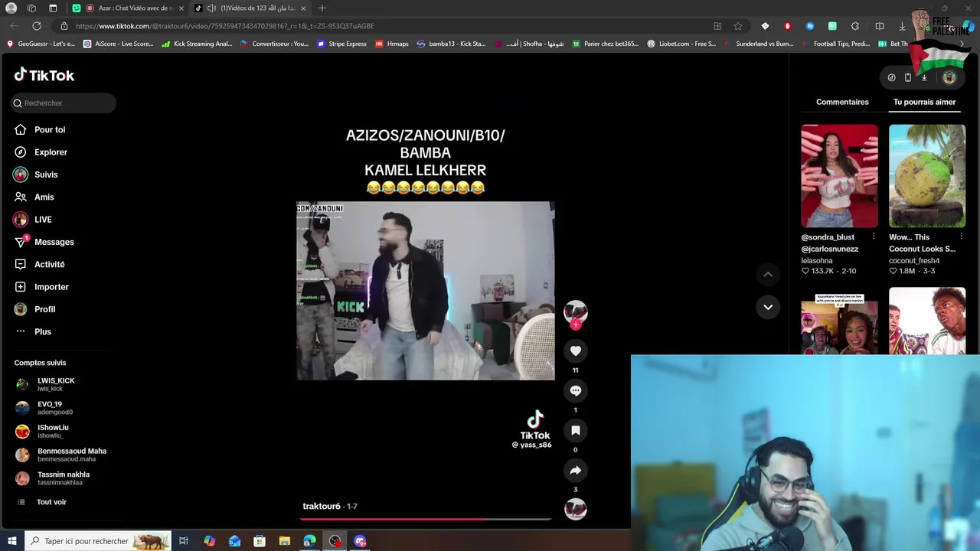Viewport: 980px width, 551px height.
Task: Click the TikTok desktop download icon
Action: coord(924,77)
